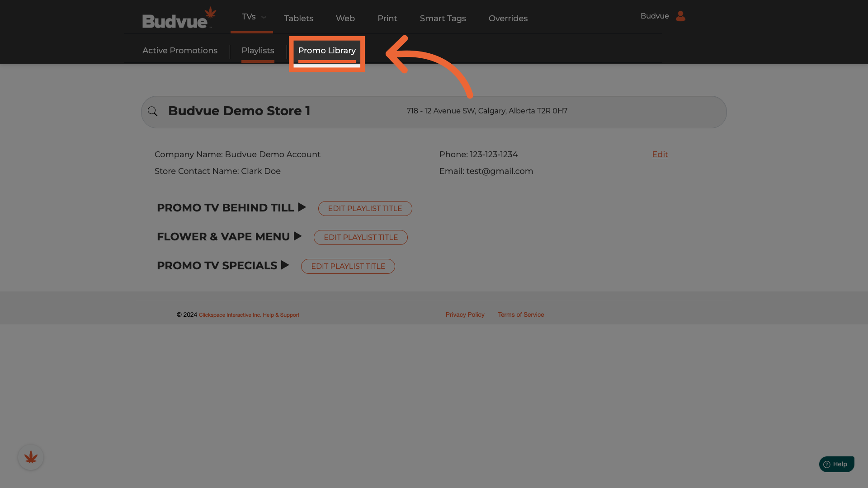The width and height of the screenshot is (868, 488).
Task: Click the Budvue Demo Store 1 search field
Action: [x=239, y=111]
